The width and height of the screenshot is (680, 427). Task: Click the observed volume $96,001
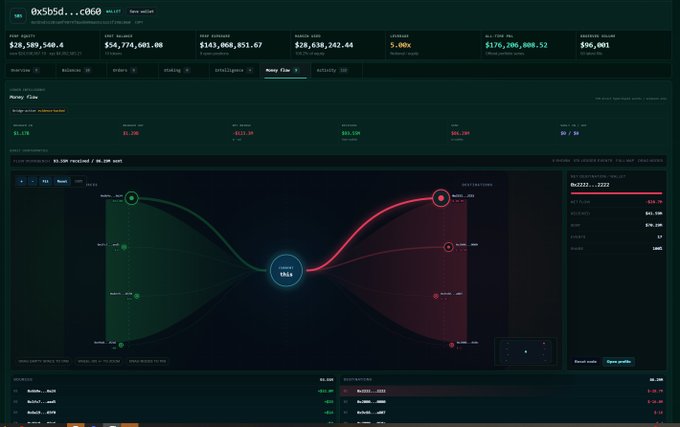tap(595, 45)
